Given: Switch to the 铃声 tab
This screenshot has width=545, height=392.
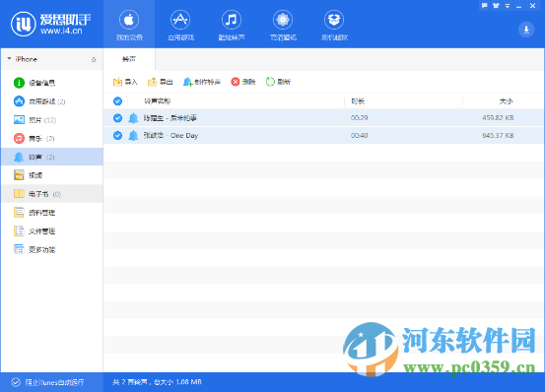Looking at the screenshot, I should [129, 59].
